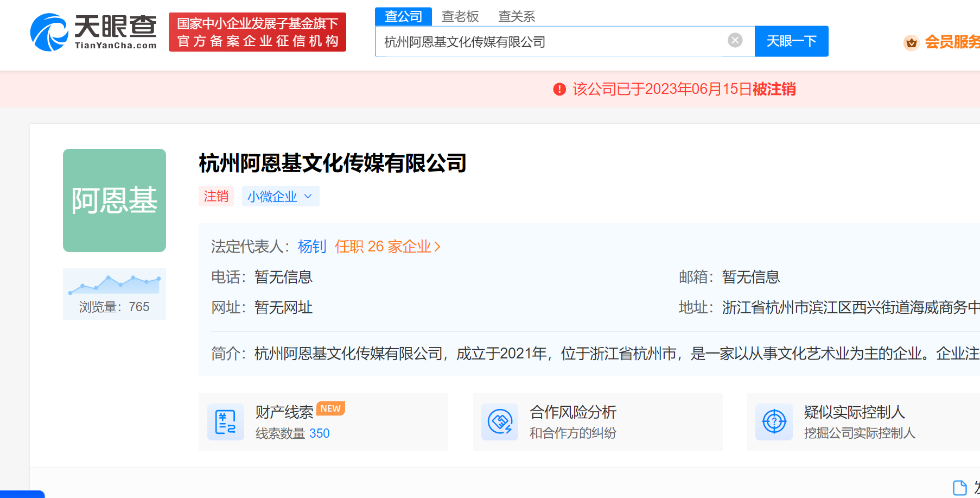Switch to the 查老板 tab
Image resolution: width=980 pixels, height=498 pixels.
click(x=460, y=16)
